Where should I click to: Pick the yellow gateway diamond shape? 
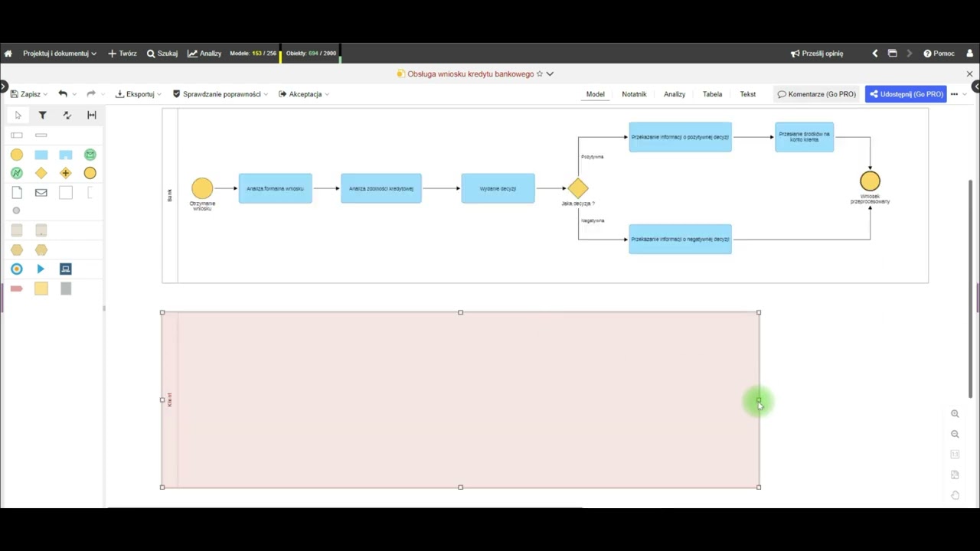click(41, 173)
